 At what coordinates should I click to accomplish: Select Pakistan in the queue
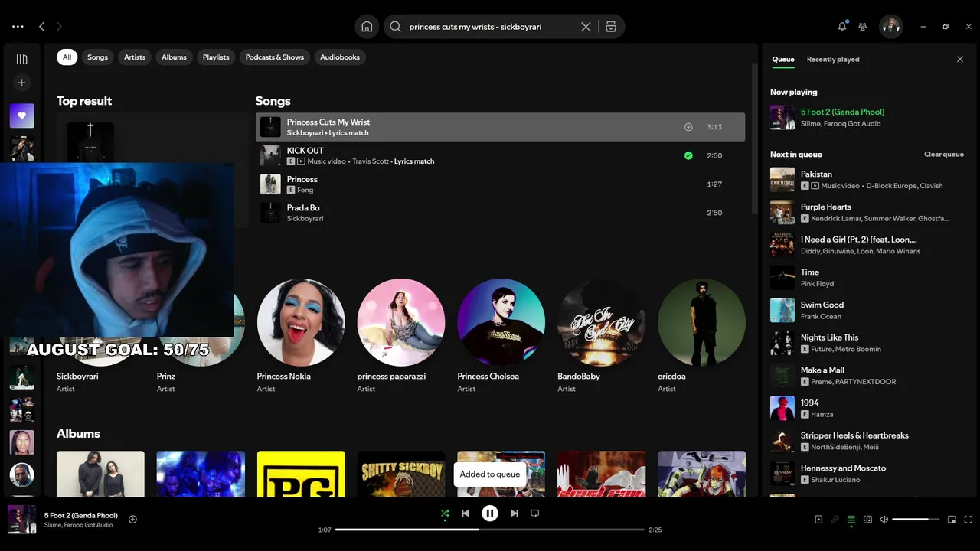click(867, 180)
